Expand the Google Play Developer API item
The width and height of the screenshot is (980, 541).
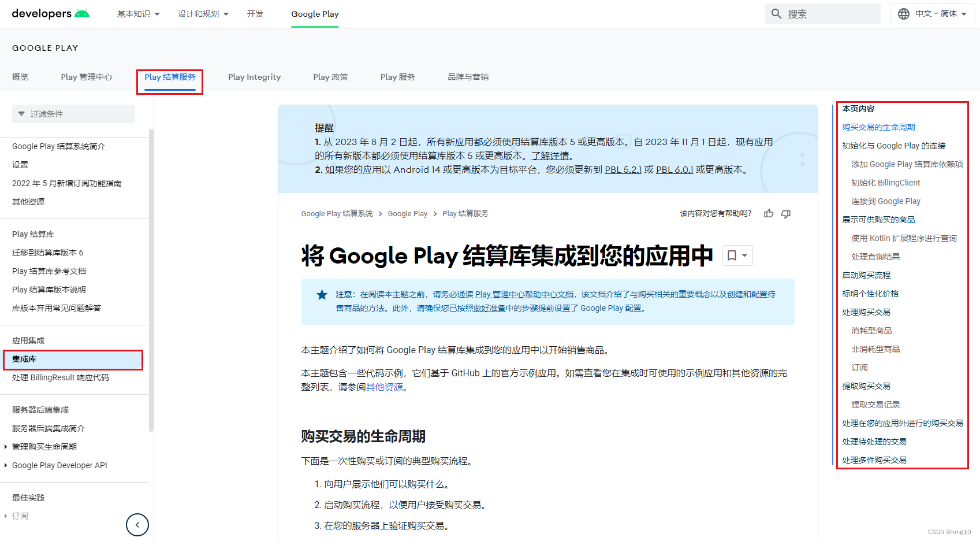(x=6, y=465)
